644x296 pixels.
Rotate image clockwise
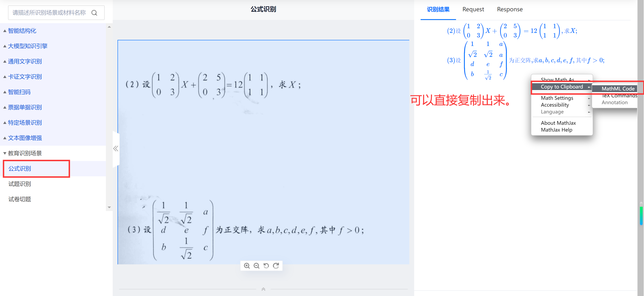coord(276,266)
